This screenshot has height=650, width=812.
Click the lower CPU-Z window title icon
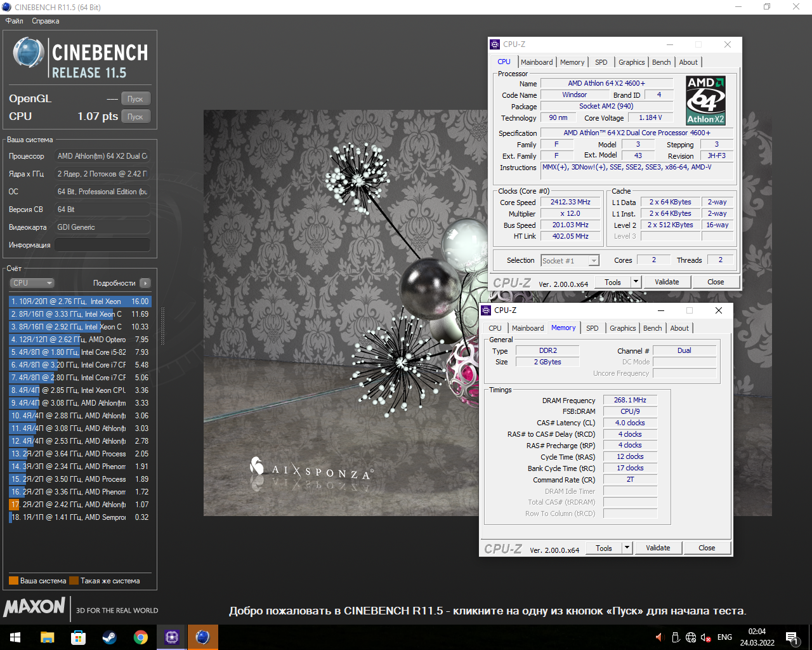click(486, 310)
